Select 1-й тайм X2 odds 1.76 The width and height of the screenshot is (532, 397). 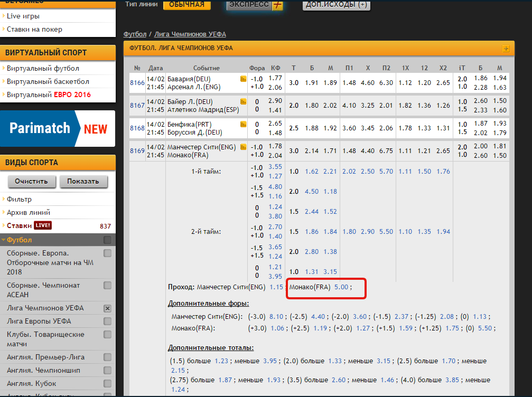443,172
